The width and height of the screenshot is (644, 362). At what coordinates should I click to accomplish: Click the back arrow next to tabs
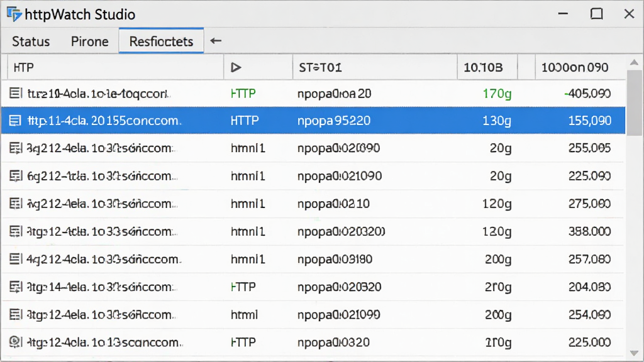[x=216, y=41]
